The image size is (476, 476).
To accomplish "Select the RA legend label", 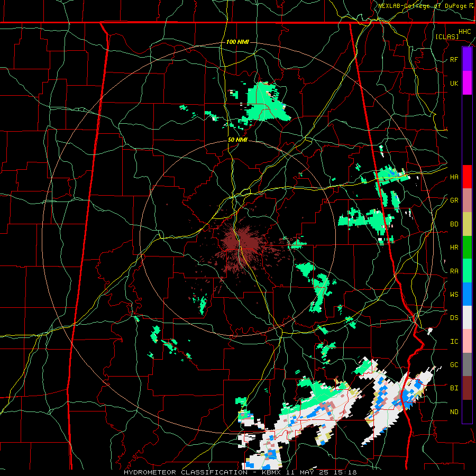I will [454, 271].
